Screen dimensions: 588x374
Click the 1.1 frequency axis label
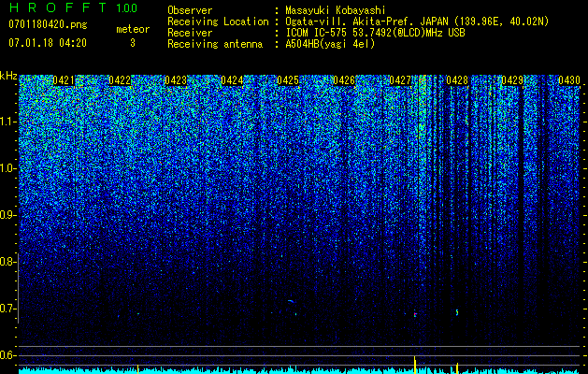[x=8, y=122]
